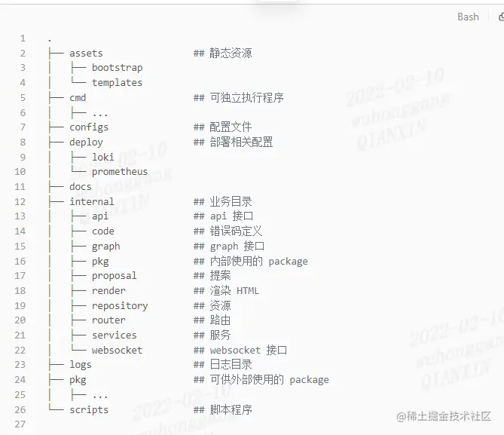The width and height of the screenshot is (504, 435).
Task: Click comment '## api 接口'
Action: point(223,216)
